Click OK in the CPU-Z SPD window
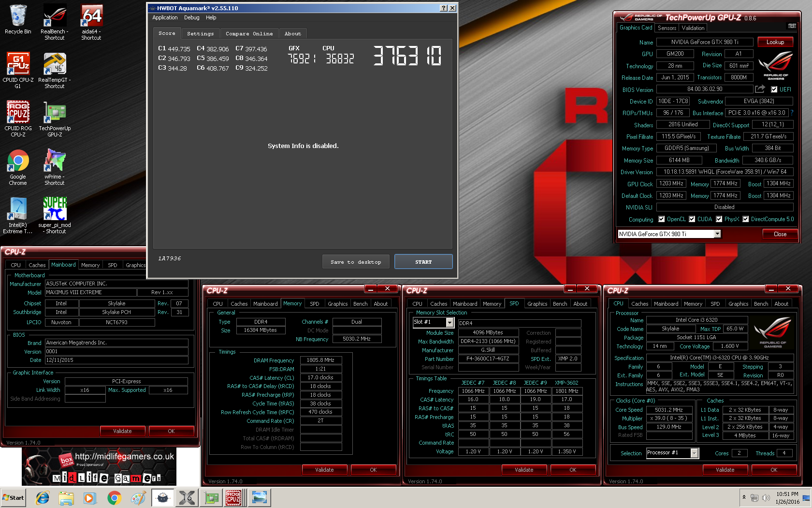 click(573, 470)
